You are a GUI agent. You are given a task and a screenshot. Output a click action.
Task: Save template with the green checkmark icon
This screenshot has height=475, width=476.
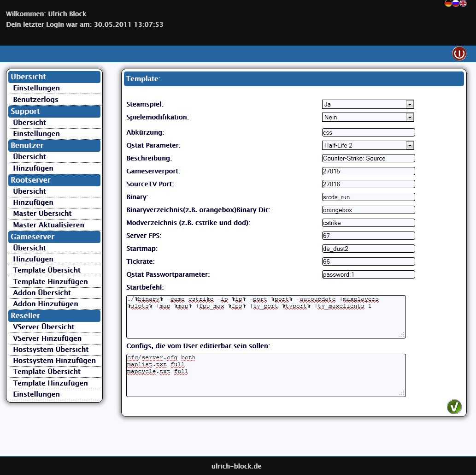coord(454,407)
